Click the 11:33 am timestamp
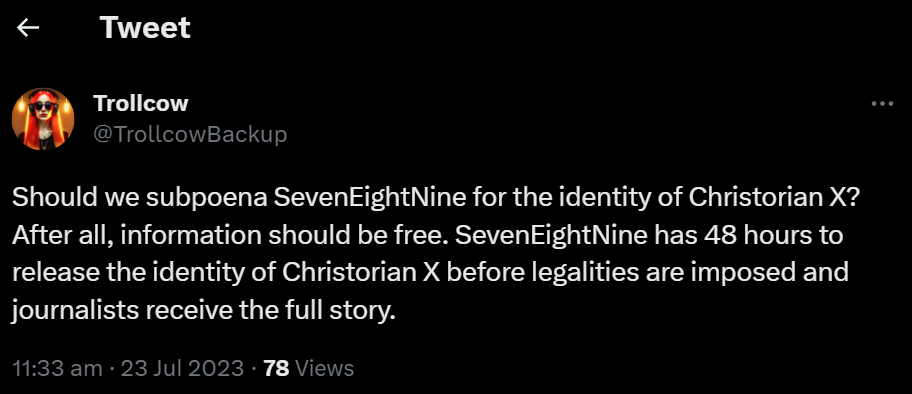 (x=57, y=368)
